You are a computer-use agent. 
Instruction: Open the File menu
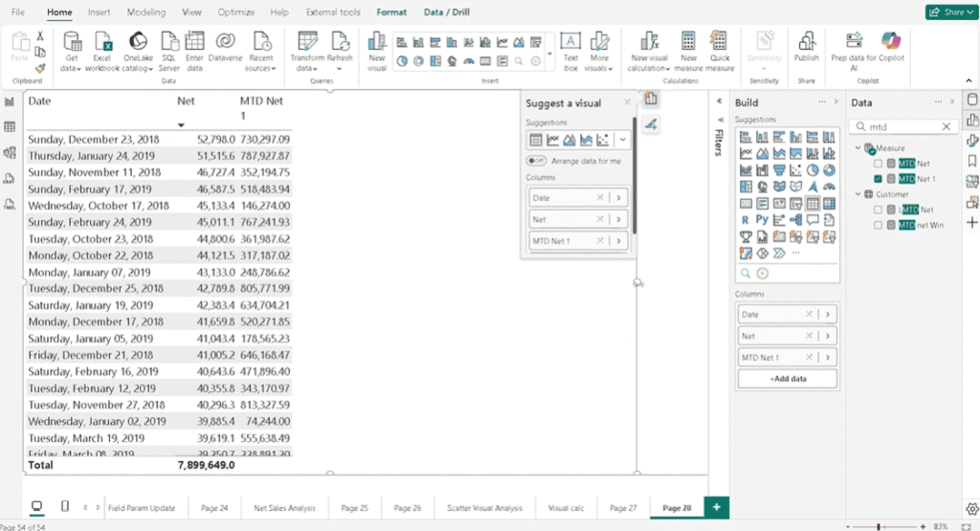18,11
